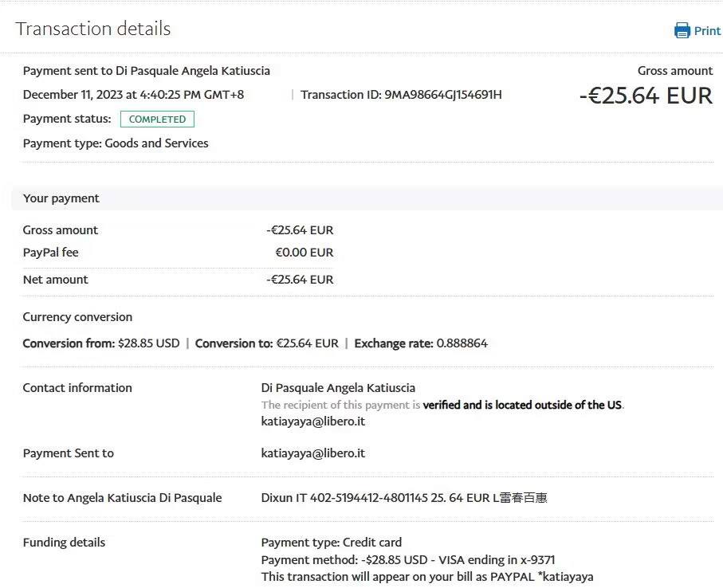Click the large -€25.64 EUR gross amount

tap(646, 96)
